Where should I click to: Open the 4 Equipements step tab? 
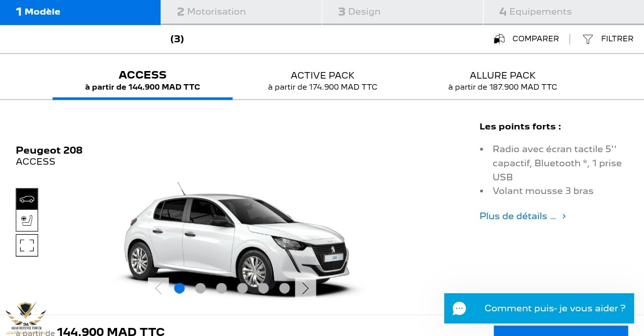563,12
